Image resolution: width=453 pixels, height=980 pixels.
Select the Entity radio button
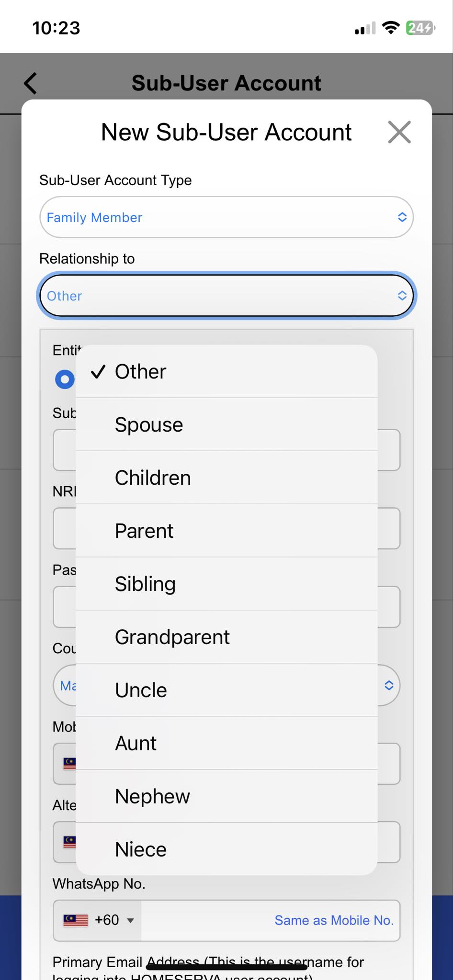(65, 379)
